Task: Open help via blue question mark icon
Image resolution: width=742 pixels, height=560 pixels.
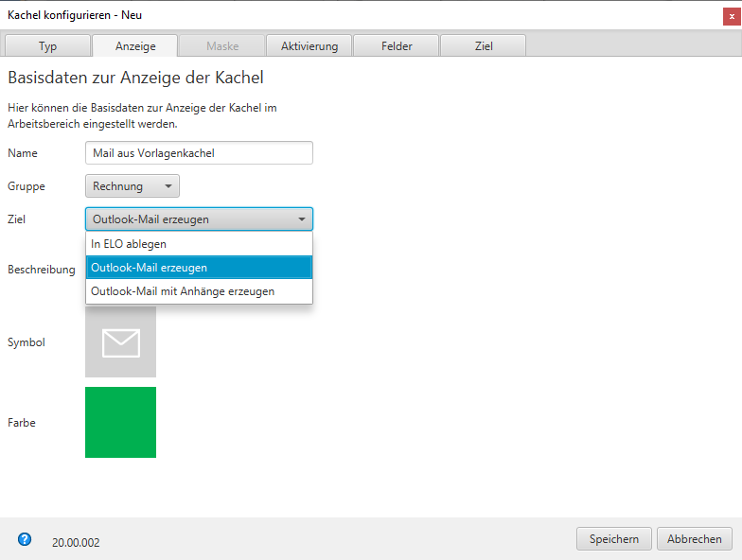Action: click(25, 539)
